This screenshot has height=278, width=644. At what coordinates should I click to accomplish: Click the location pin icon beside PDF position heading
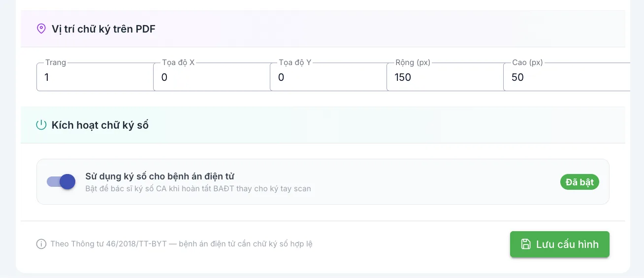pos(41,29)
